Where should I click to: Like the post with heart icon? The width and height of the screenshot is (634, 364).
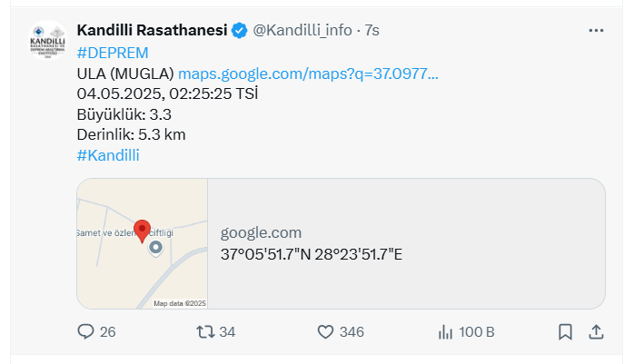click(325, 331)
